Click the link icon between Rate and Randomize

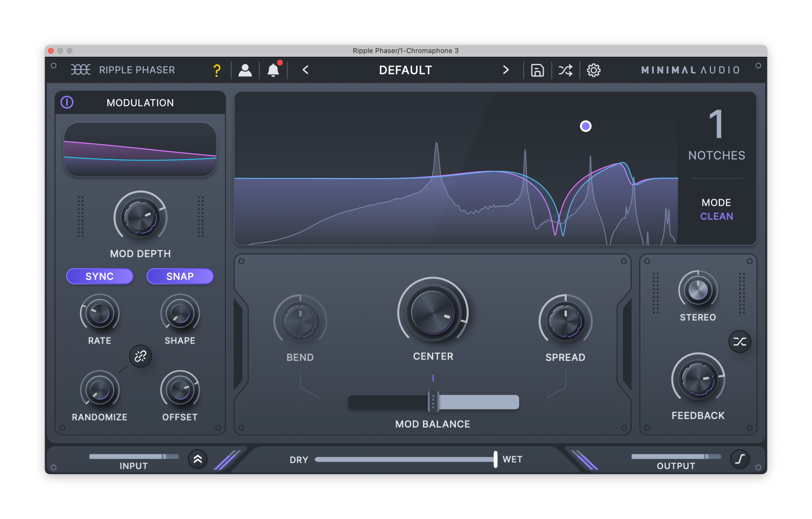140,356
